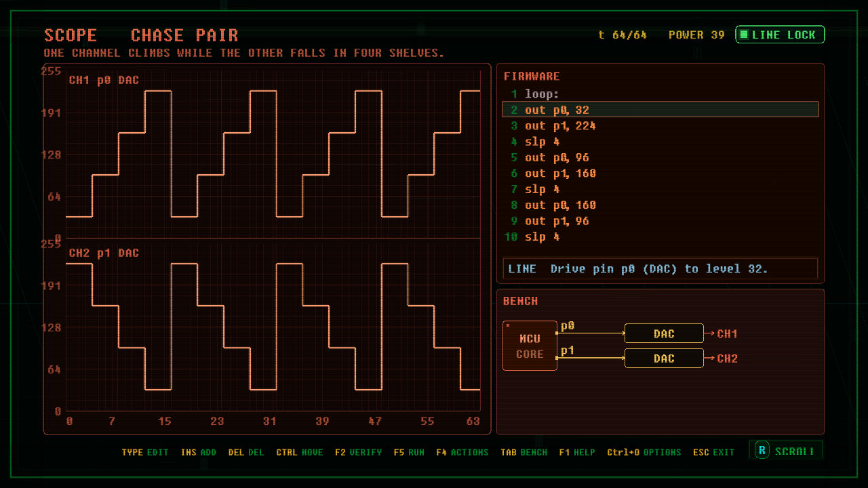Screen dimensions: 868x488
Task: Click the t 64/64 time counter
Action: point(623,35)
